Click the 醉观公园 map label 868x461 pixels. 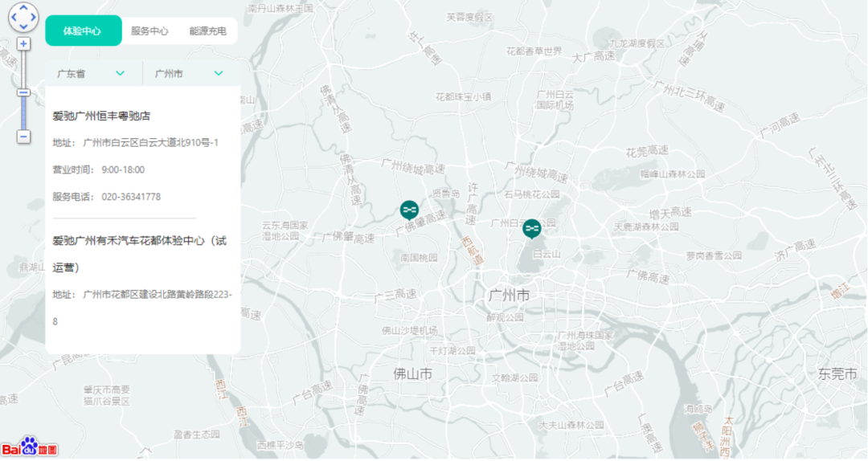[x=505, y=318]
